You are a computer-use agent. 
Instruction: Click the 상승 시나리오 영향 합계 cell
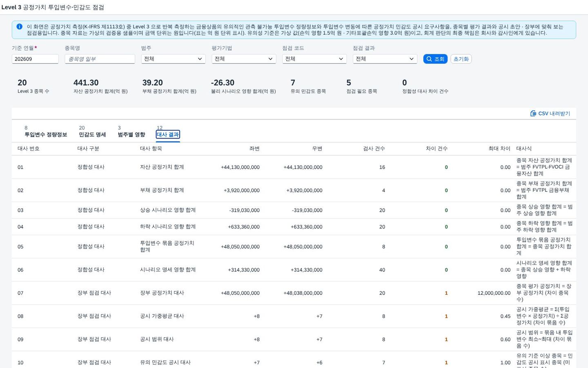pyautogui.click(x=168, y=210)
